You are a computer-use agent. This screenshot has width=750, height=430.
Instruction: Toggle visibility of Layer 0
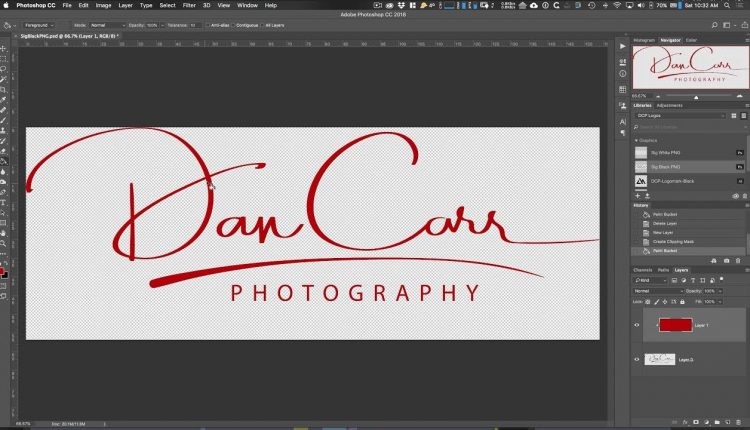pos(637,359)
